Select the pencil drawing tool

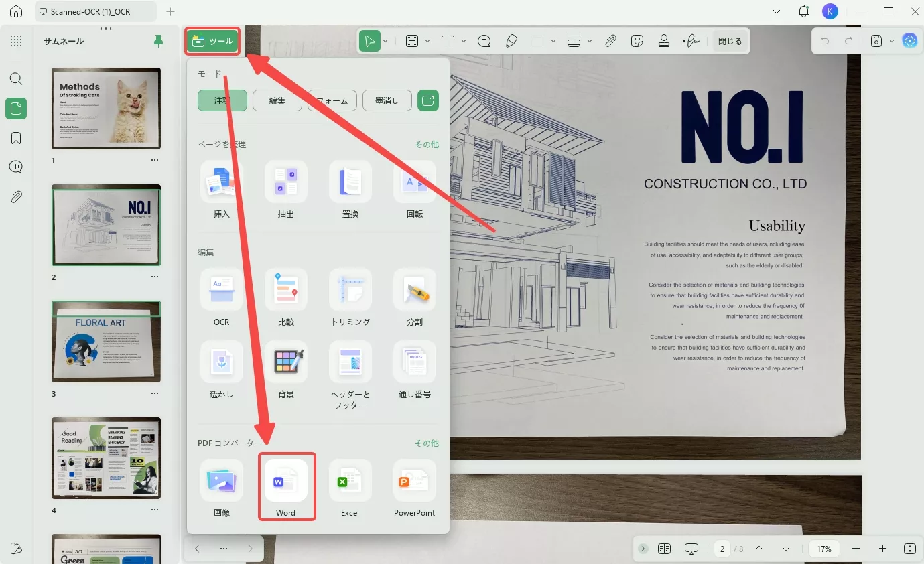pos(511,42)
